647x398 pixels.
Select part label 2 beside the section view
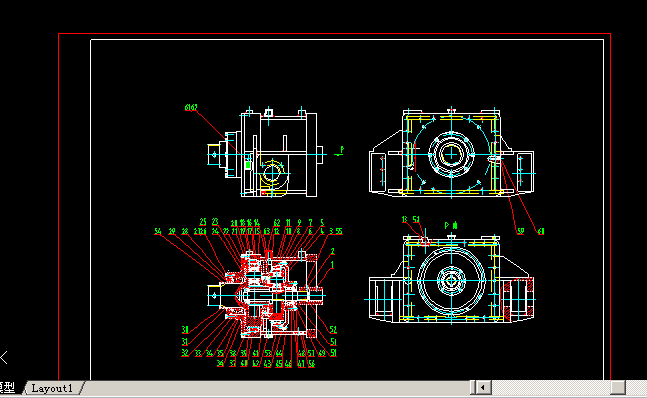pos(332,251)
